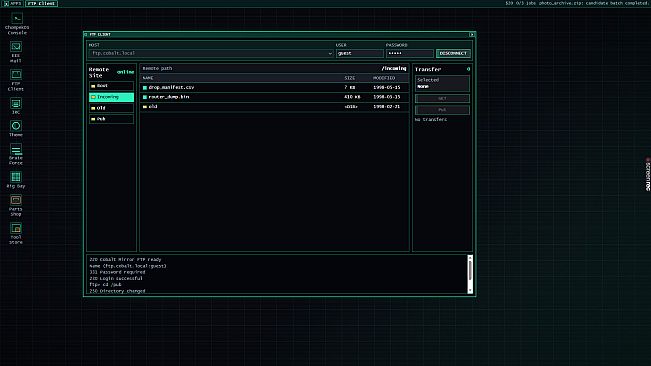The image size is (651, 366).
Task: Select the FTP Client taskbar tab
Action: point(42,3)
